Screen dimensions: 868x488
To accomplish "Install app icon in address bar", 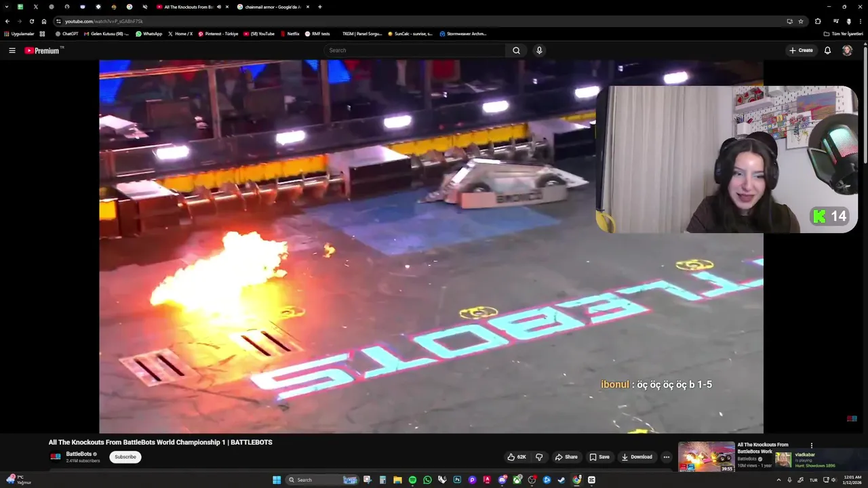I will pyautogui.click(x=789, y=21).
